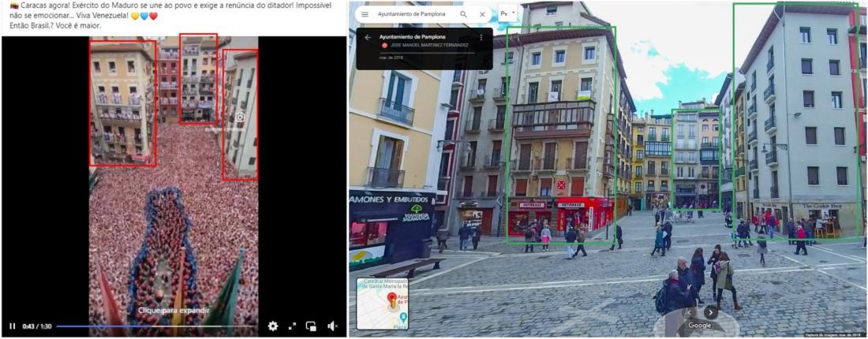Click the 'Clique para expandir' overlay text
The width and height of the screenshot is (868, 339).
pyautogui.click(x=174, y=311)
